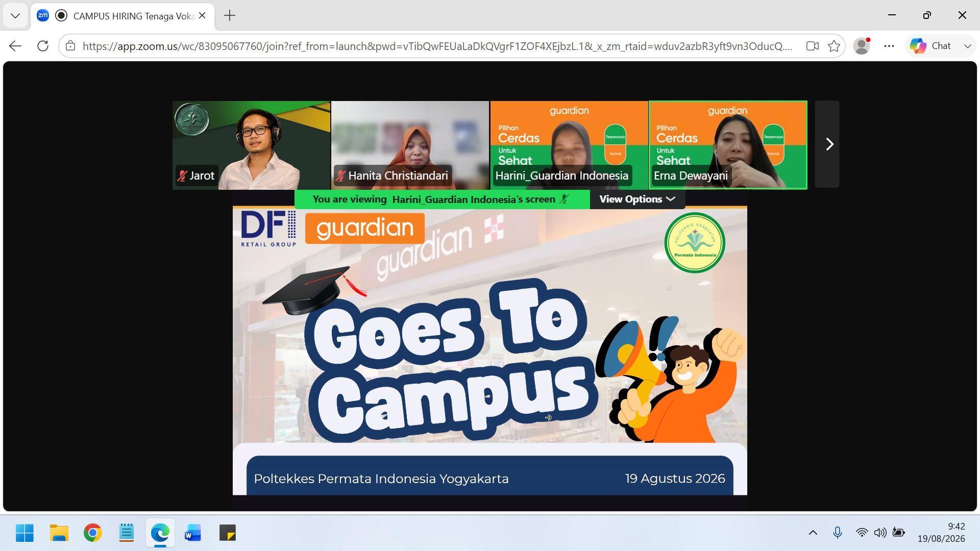Screen dimensions: 980x551
Task: Select Erna Dewayani's video thumbnail
Action: click(727, 145)
